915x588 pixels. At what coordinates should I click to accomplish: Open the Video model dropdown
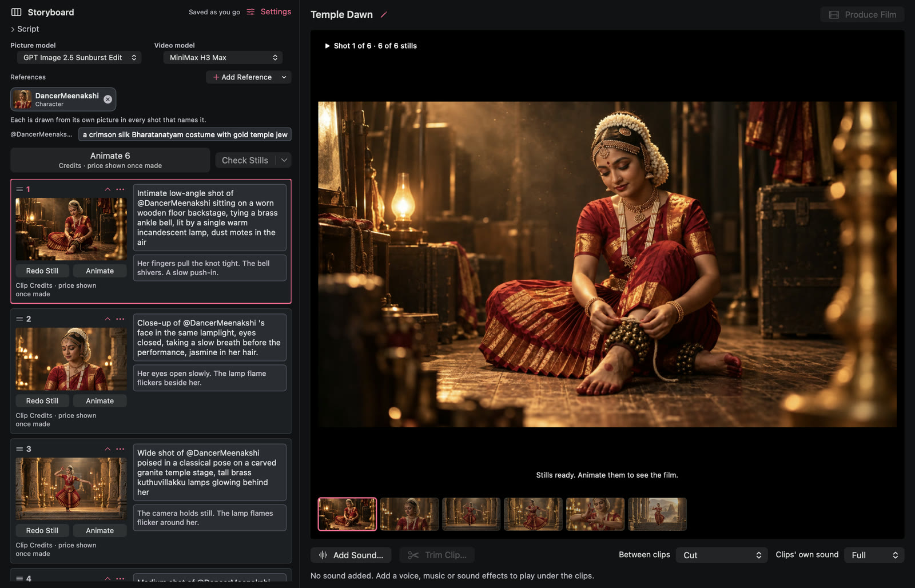(223, 58)
